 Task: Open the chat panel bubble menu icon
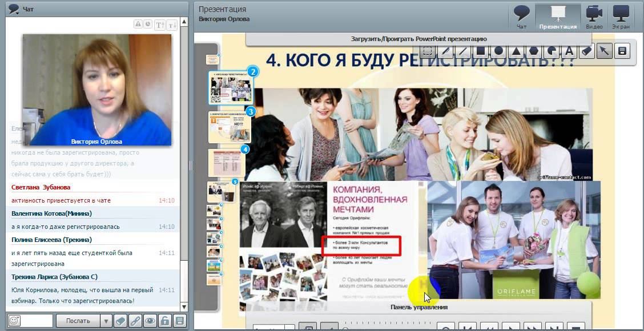[x=14, y=9]
